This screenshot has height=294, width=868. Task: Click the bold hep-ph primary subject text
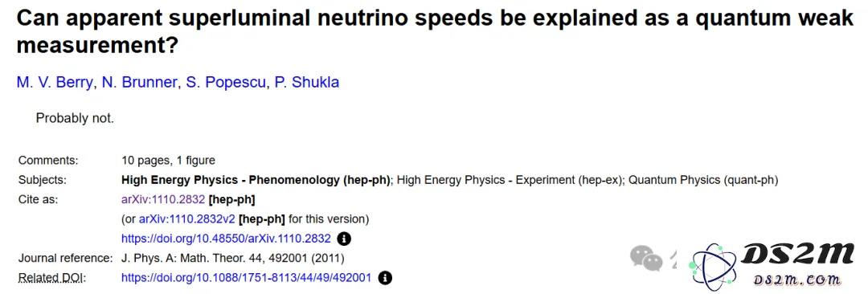click(x=256, y=180)
